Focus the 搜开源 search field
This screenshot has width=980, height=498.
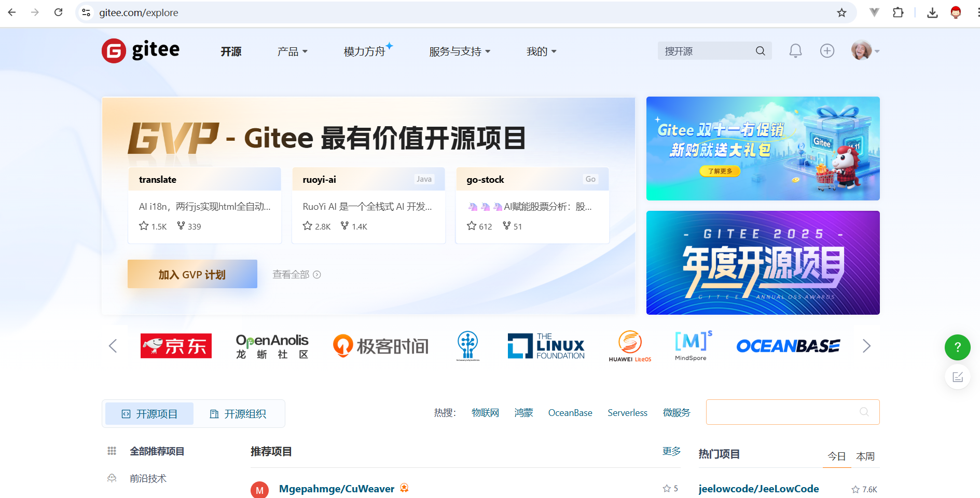(714, 51)
